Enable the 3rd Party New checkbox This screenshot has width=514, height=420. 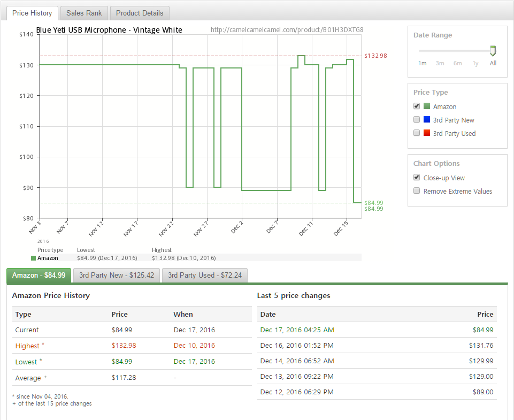(417, 120)
